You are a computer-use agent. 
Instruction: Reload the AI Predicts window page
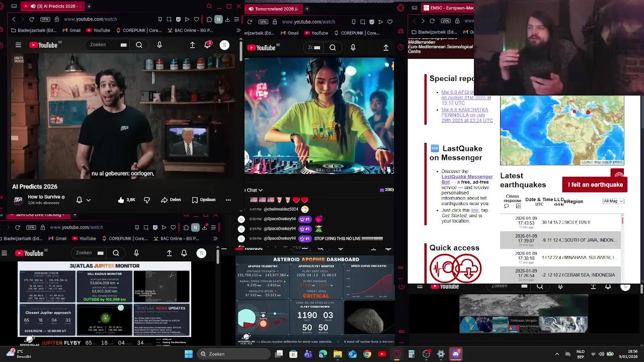coord(32,19)
